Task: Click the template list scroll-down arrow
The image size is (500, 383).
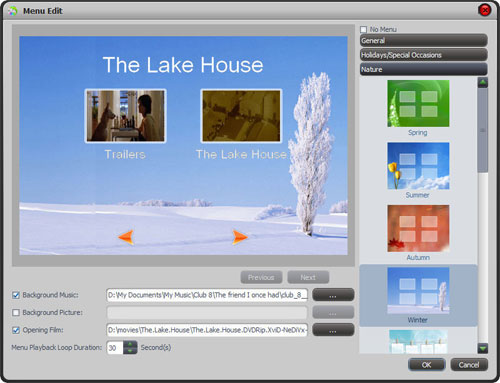Action: tap(483, 348)
